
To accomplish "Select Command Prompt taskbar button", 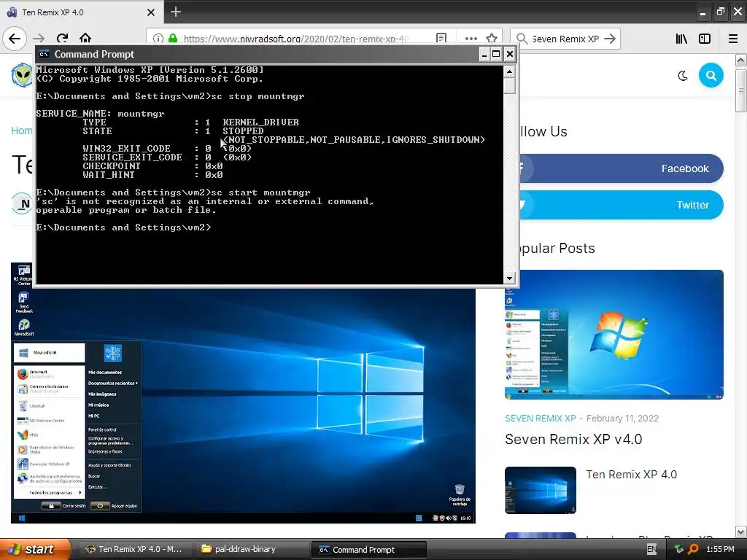I will (x=368, y=550).
